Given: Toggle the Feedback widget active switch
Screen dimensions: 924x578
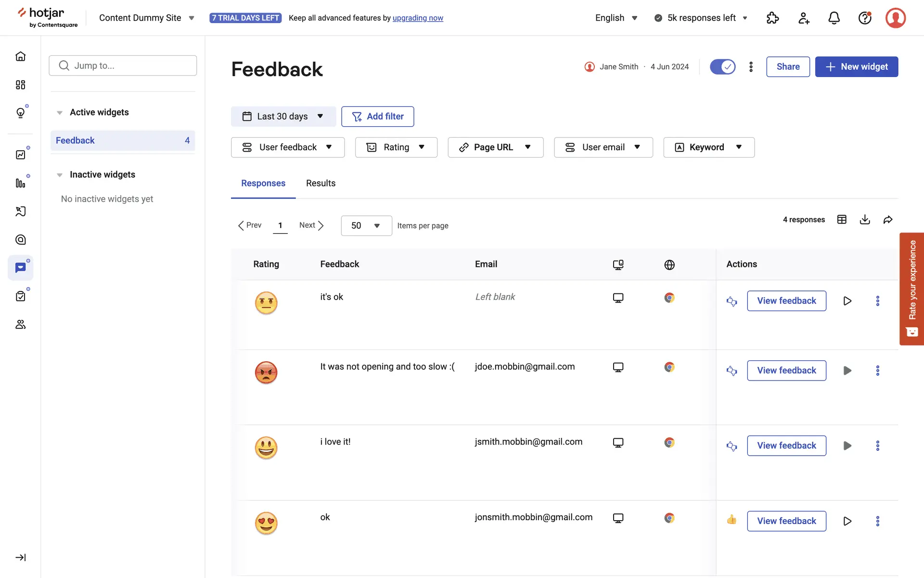Looking at the screenshot, I should [722, 67].
